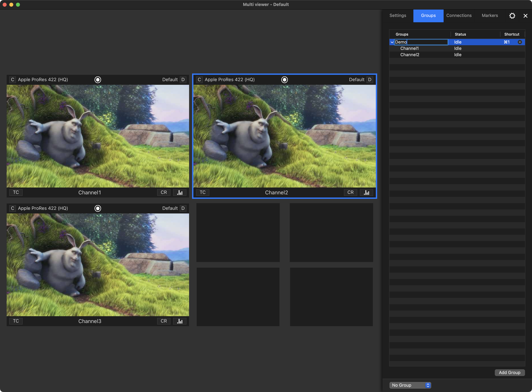Click the C codec button on Channel2
Viewport: 532px width, 392px height.
pos(199,80)
